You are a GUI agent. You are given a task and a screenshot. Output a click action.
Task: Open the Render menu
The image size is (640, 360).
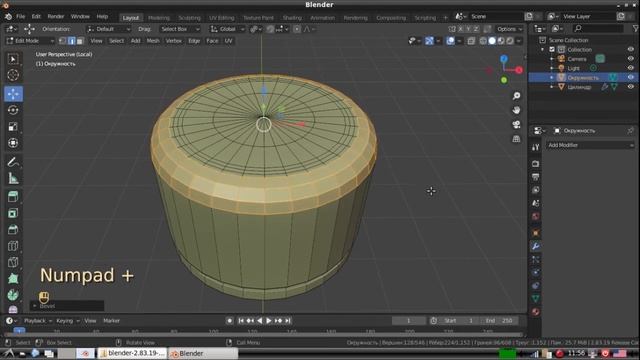click(56, 17)
